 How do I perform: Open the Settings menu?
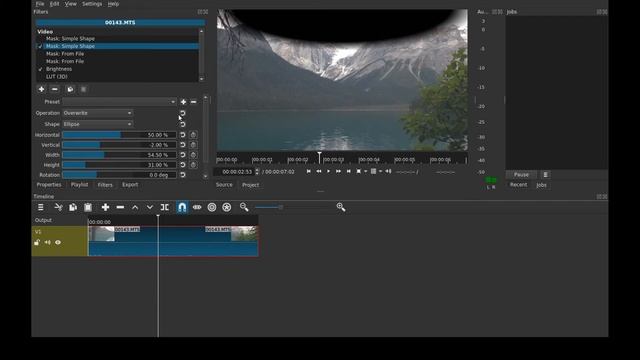pyautogui.click(x=92, y=4)
